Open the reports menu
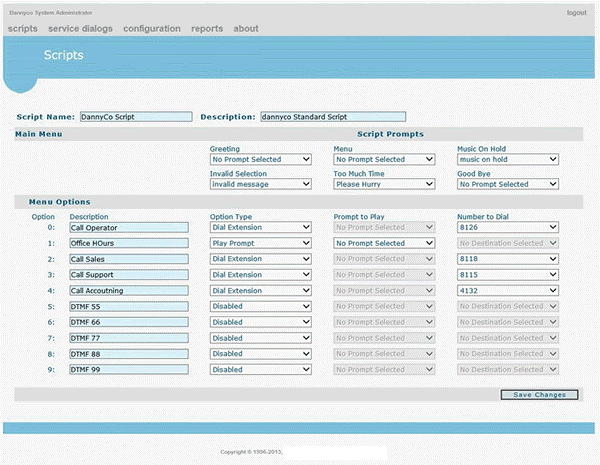This screenshot has width=600, height=465. click(x=207, y=29)
